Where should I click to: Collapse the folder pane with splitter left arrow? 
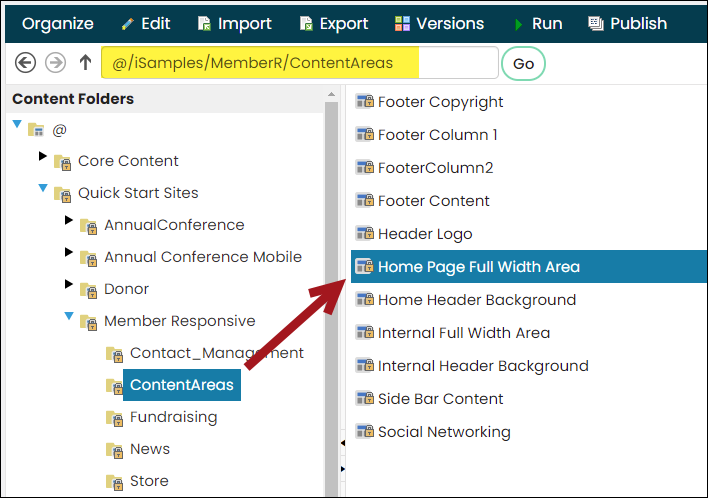point(343,443)
